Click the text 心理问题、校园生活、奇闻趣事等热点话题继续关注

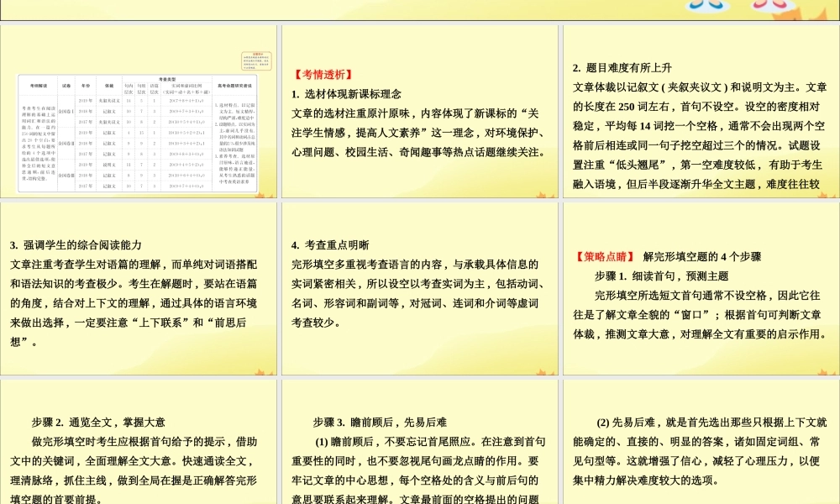pos(420,152)
